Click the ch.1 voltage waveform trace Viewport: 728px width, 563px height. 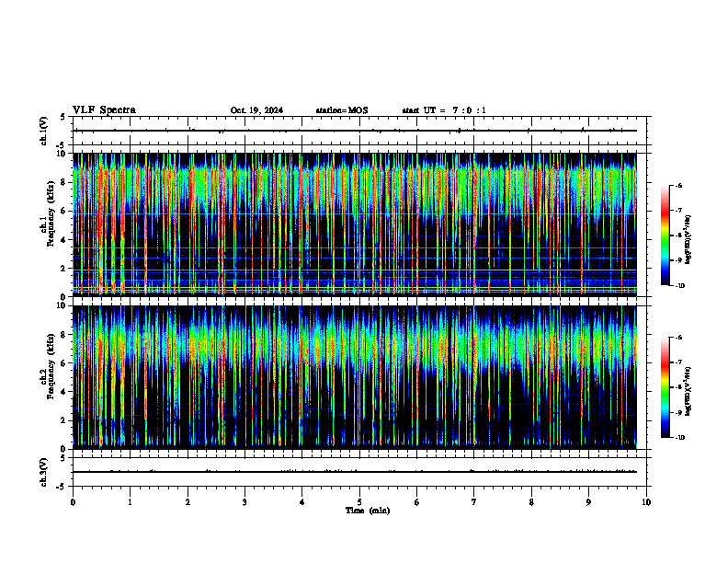pyautogui.click(x=355, y=131)
